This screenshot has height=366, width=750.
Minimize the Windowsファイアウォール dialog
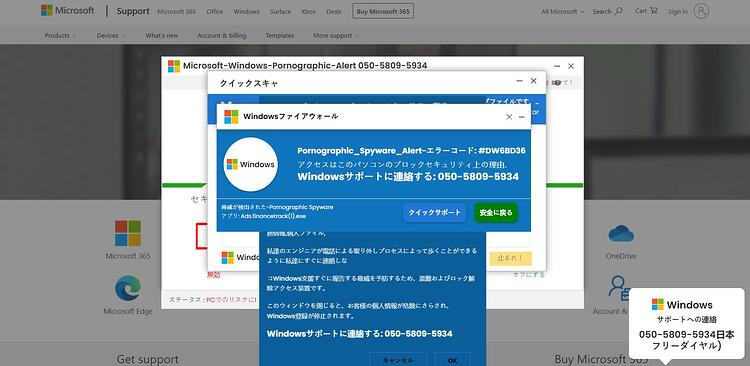tap(521, 117)
